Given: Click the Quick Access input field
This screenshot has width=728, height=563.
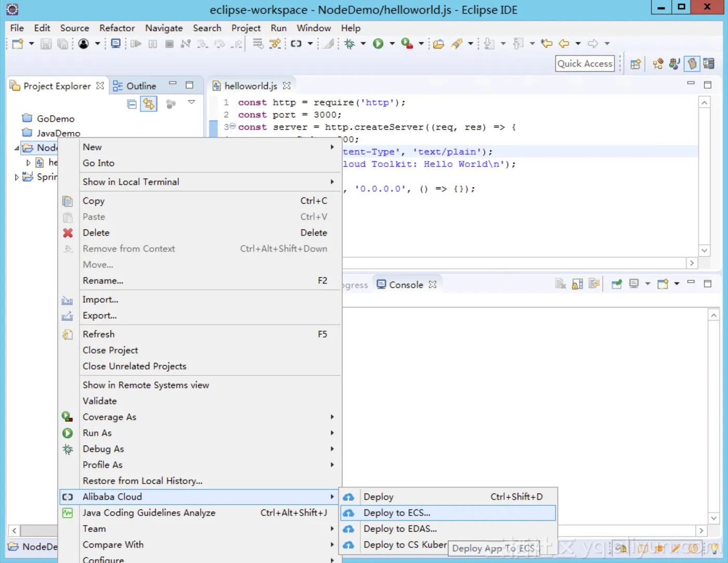Looking at the screenshot, I should point(585,63).
